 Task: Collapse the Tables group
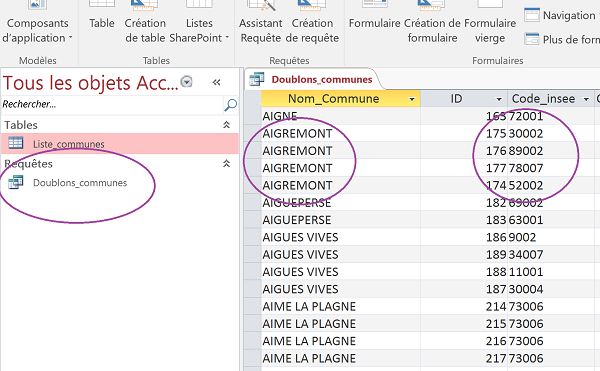(227, 125)
